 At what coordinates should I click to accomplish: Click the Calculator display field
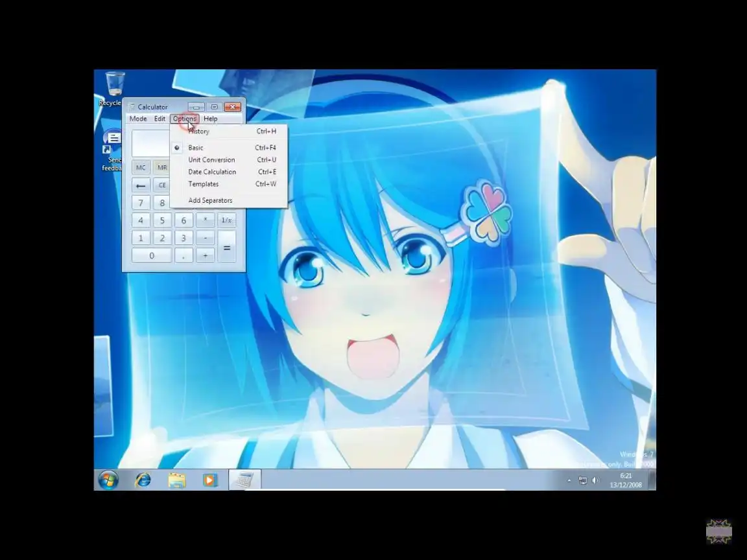150,143
